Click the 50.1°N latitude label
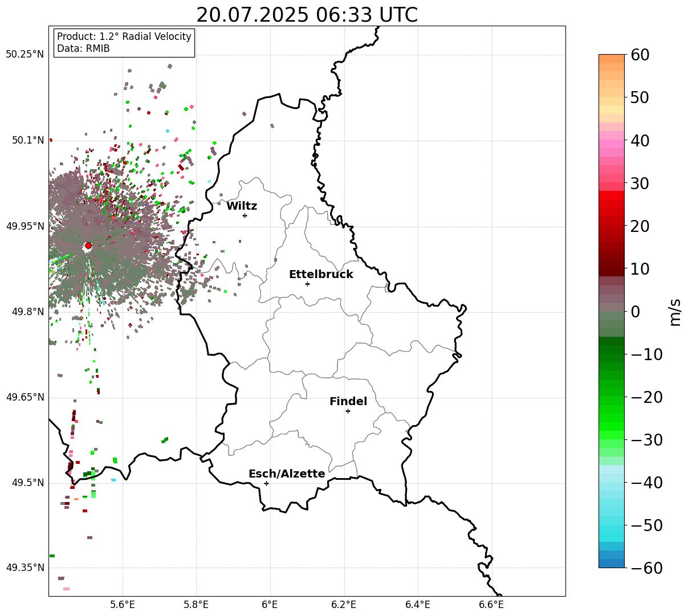 [28, 140]
